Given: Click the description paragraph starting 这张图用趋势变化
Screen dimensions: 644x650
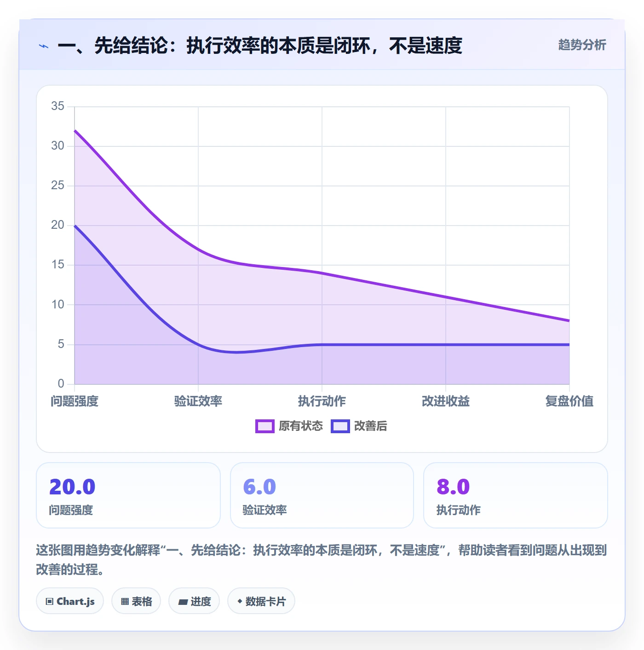Looking at the screenshot, I should click(322, 560).
